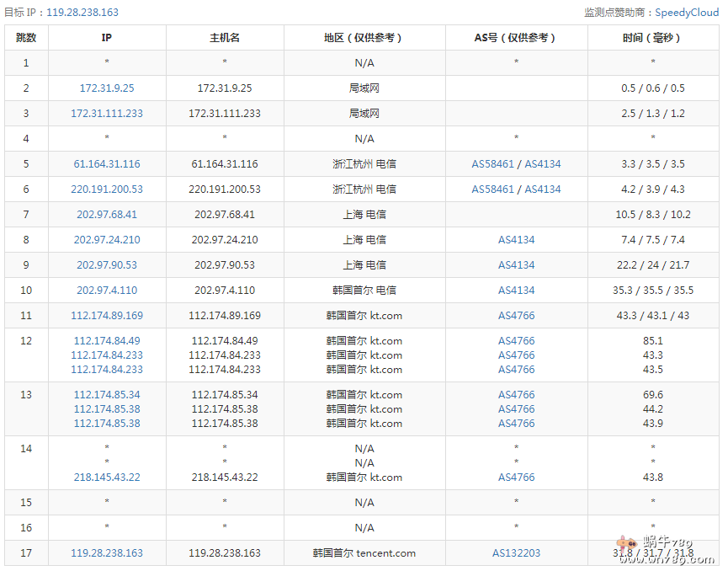Click the AS132203 link for tencent.com
Viewport: 728px width, 571px height.
pyautogui.click(x=516, y=553)
